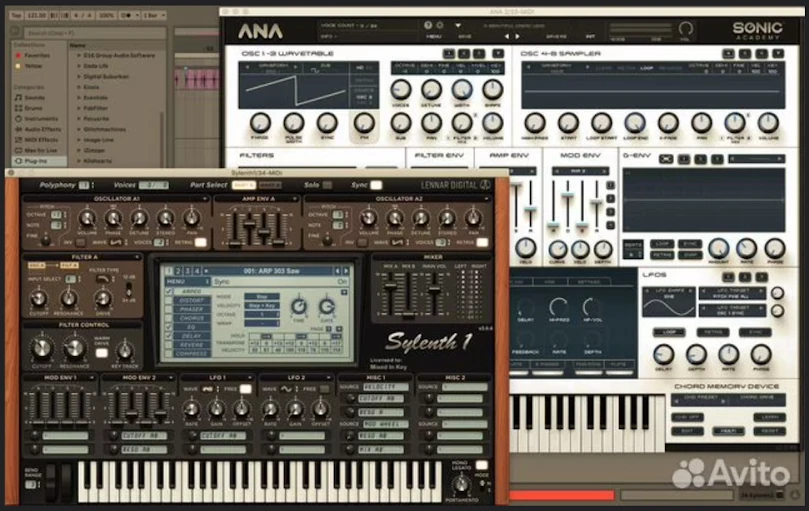The image size is (809, 511).
Task: Select LFO 3 button in ANA LFOs
Action: pos(762,277)
